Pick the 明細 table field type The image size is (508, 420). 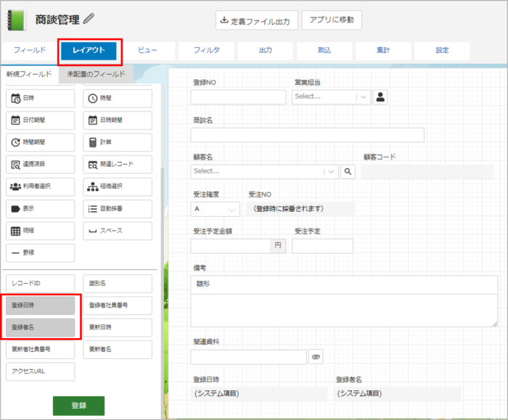click(x=40, y=231)
